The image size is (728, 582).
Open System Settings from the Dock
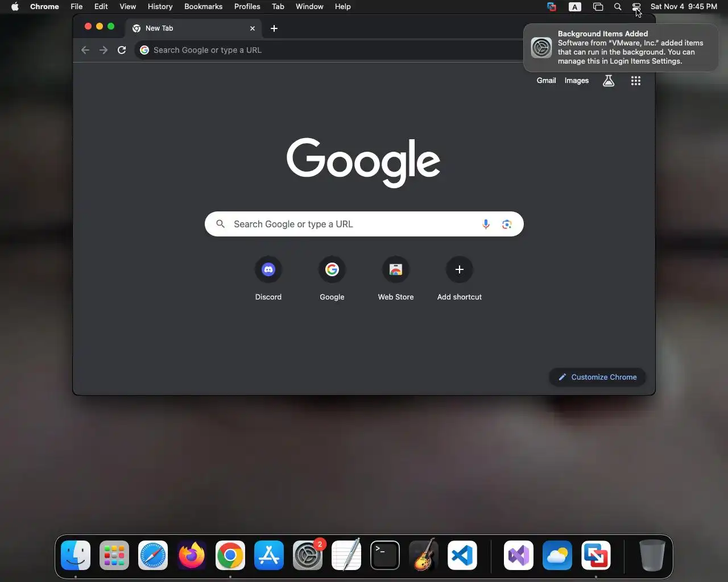(308, 555)
